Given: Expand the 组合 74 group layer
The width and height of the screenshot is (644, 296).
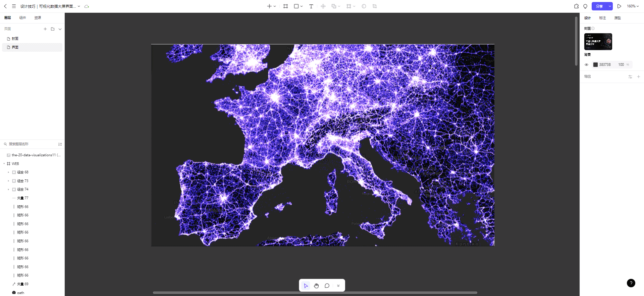Looking at the screenshot, I should [8, 189].
